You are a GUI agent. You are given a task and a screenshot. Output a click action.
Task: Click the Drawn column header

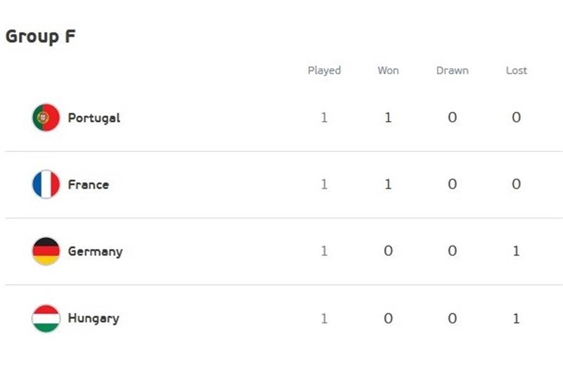[452, 70]
